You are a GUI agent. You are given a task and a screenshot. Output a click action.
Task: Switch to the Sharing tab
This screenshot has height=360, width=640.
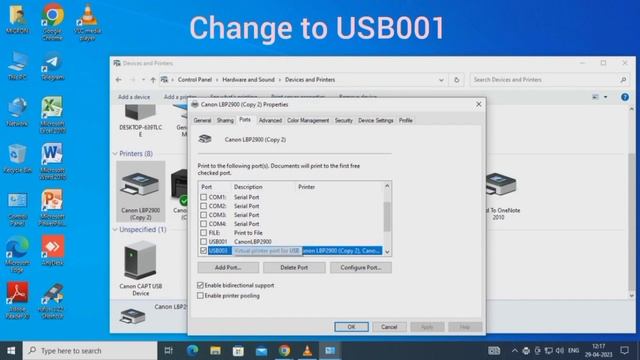tap(225, 120)
